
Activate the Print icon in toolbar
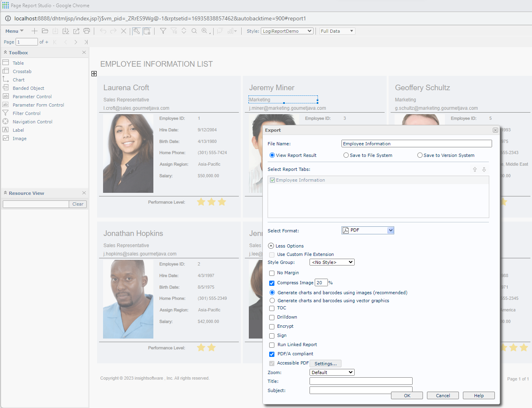[x=87, y=31]
